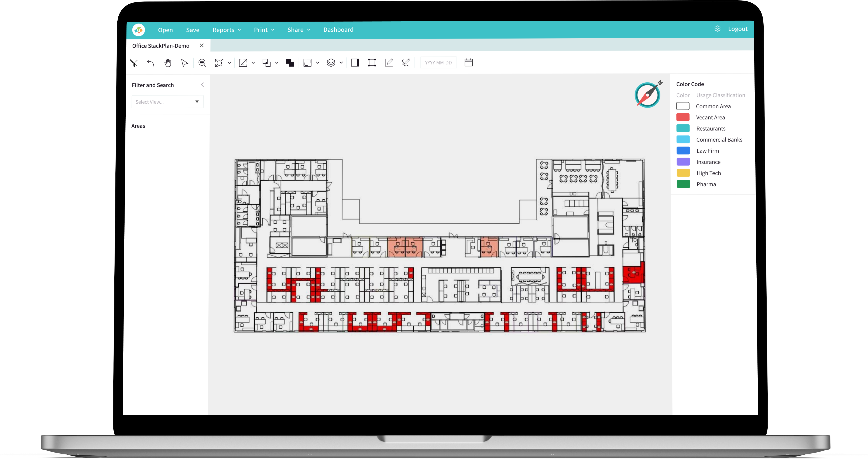The height and width of the screenshot is (465, 868).
Task: Click the settings gear near Logout
Action: tap(717, 29)
